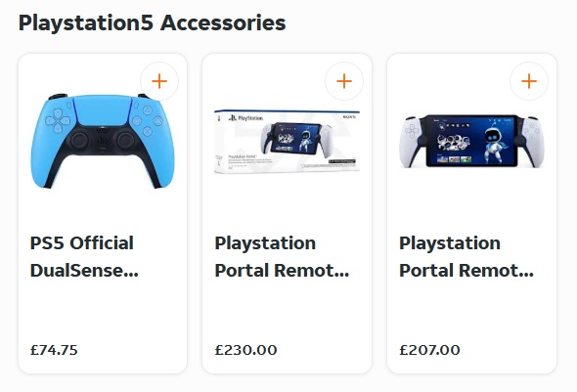Click the left analog stick of the DualSense controller
577x392 pixels.
pos(79,140)
